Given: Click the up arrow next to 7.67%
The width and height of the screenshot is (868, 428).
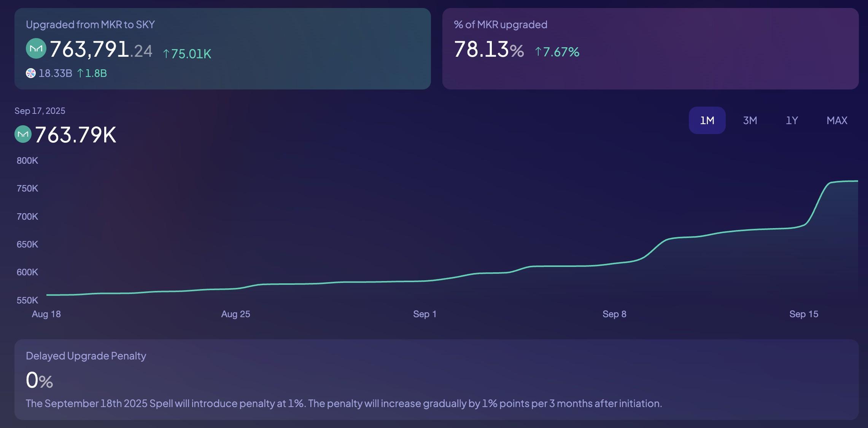Looking at the screenshot, I should click(x=537, y=51).
